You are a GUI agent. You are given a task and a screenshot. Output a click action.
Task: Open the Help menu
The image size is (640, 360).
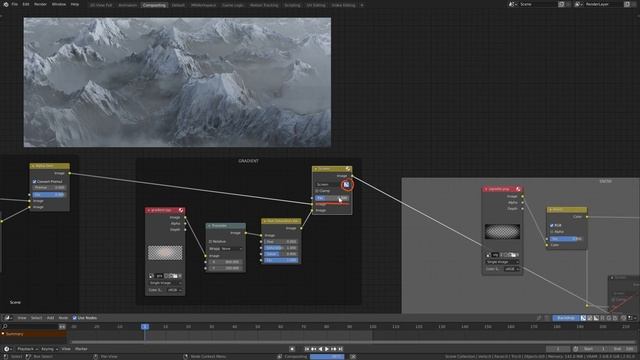pyautogui.click(x=75, y=4)
